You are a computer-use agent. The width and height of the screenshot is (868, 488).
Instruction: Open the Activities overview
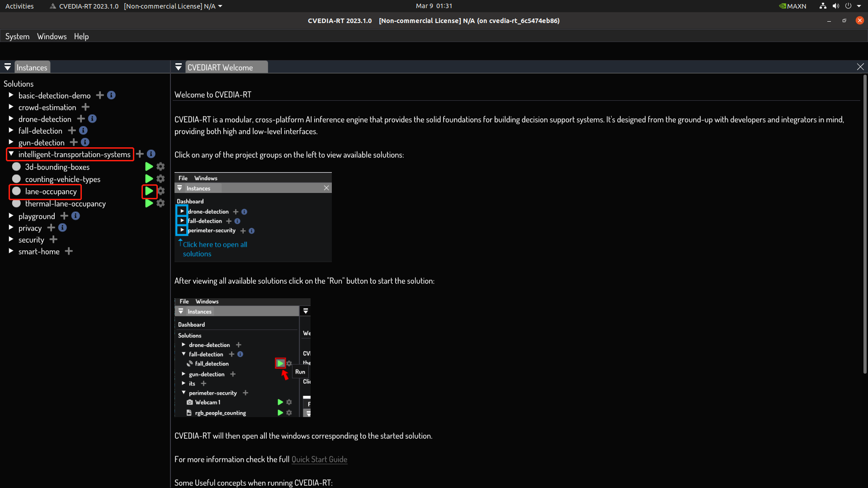coord(19,6)
